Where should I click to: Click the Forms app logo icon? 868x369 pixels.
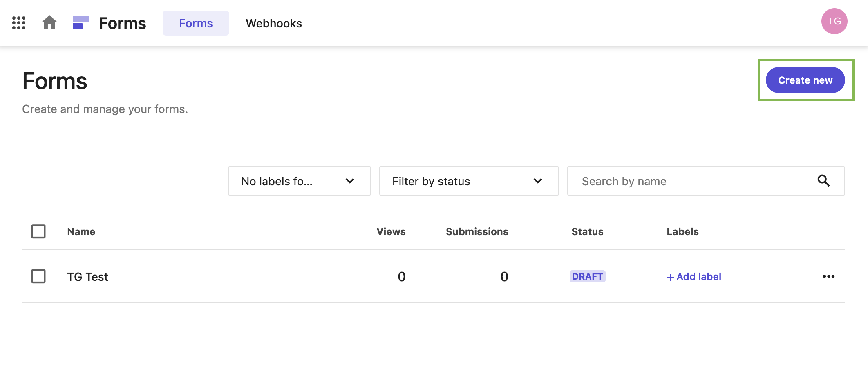(x=80, y=23)
